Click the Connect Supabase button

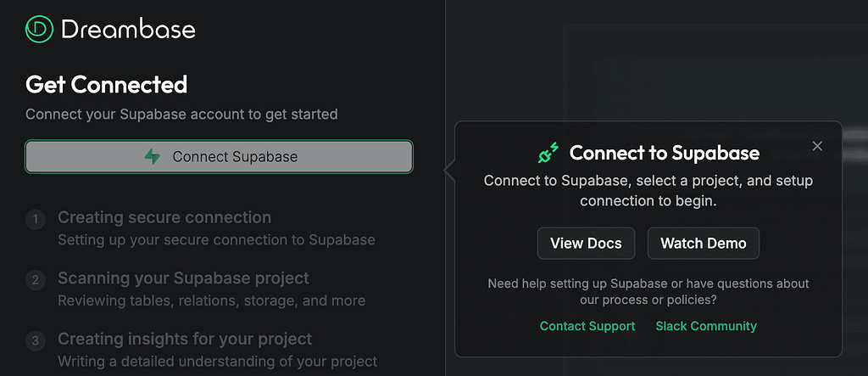click(x=219, y=156)
